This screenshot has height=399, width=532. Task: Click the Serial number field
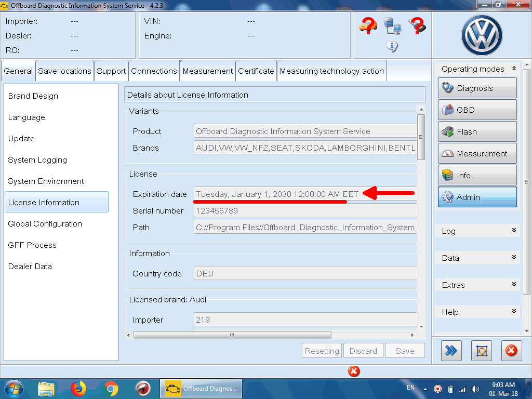point(305,211)
